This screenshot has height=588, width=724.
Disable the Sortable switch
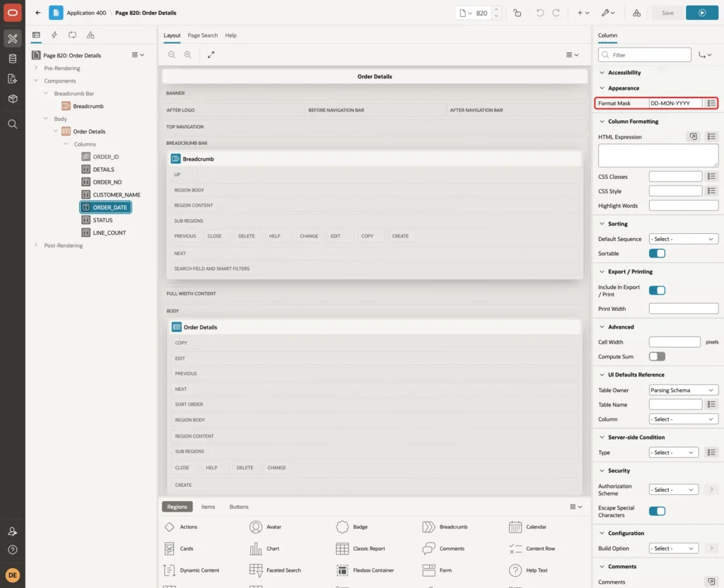657,254
